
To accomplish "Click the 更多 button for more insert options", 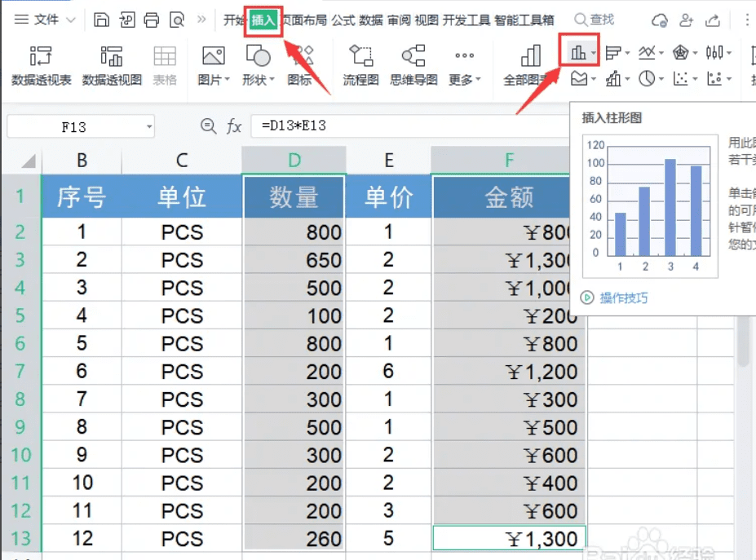I will click(x=462, y=68).
